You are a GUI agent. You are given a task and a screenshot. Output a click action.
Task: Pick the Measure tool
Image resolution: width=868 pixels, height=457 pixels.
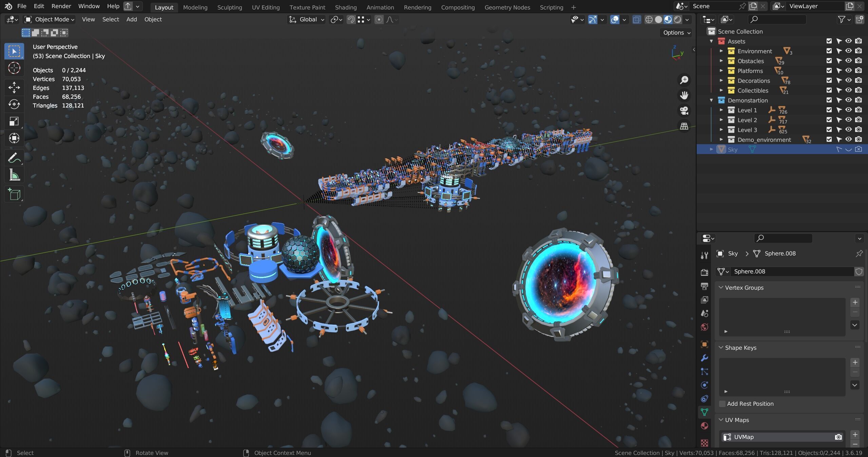point(14,175)
